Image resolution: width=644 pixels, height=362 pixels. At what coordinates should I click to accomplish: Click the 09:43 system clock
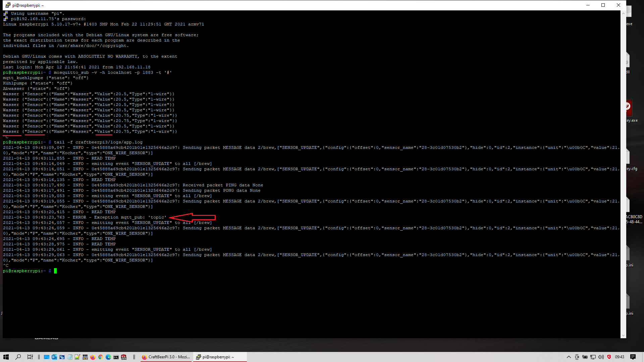coord(620,357)
